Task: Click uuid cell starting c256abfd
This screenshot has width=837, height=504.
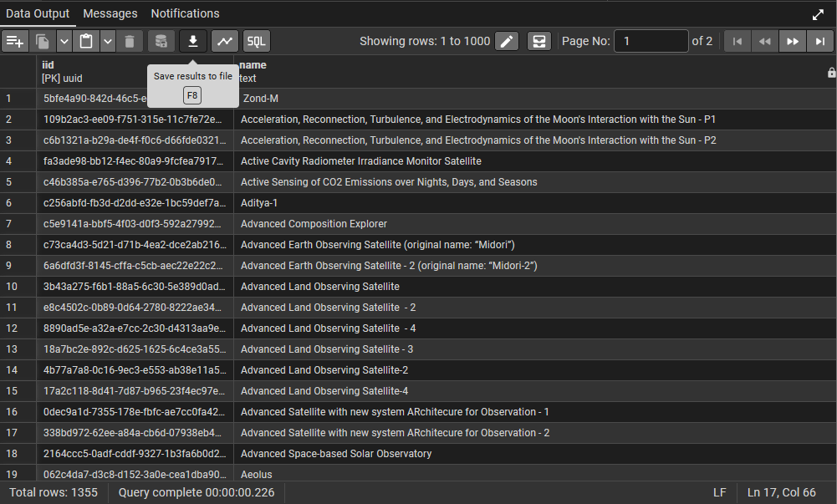Action: 135,202
